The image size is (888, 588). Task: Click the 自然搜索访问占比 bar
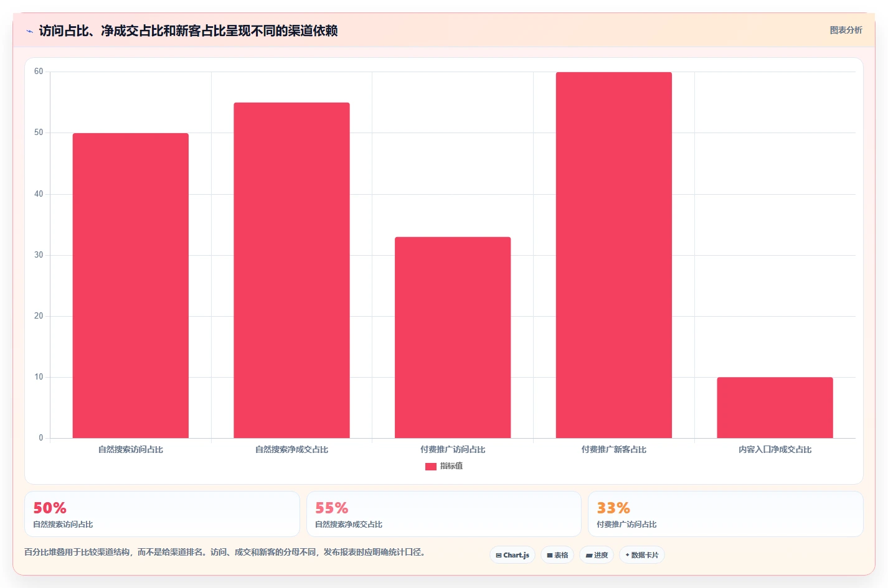[x=131, y=286]
